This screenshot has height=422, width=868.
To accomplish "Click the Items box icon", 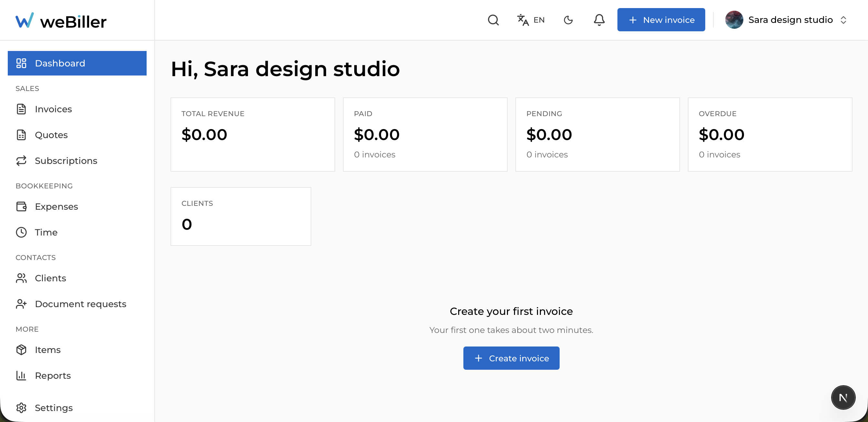I will pyautogui.click(x=21, y=350).
